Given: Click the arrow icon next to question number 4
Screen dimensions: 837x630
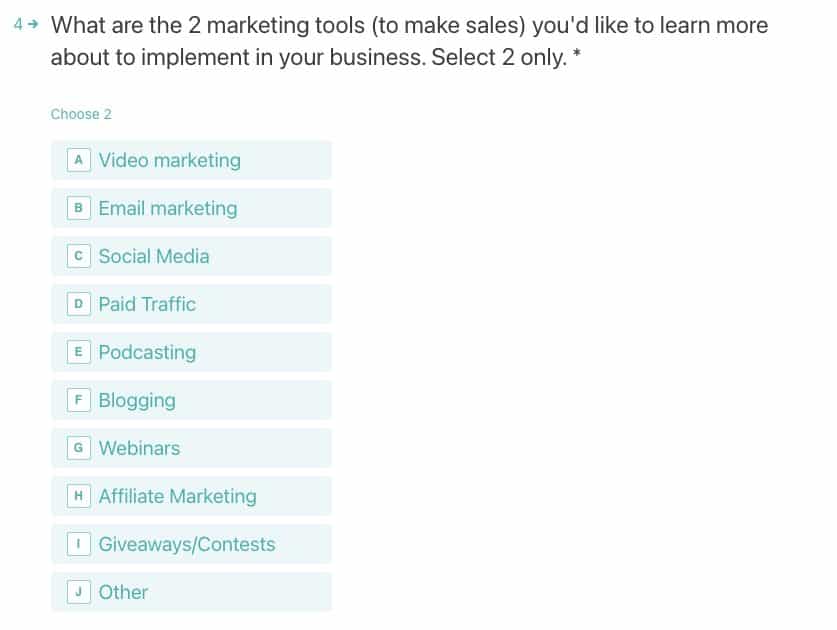Looking at the screenshot, I should 33,25.
